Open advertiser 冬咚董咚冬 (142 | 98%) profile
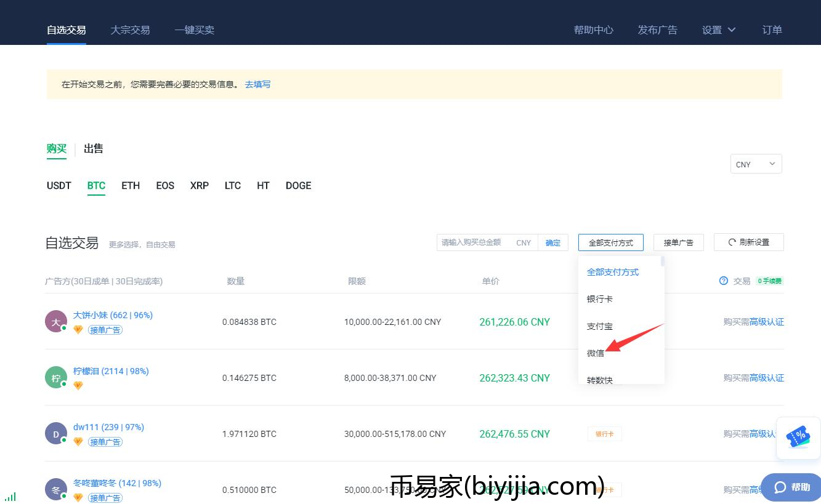The image size is (821, 504). (x=117, y=483)
